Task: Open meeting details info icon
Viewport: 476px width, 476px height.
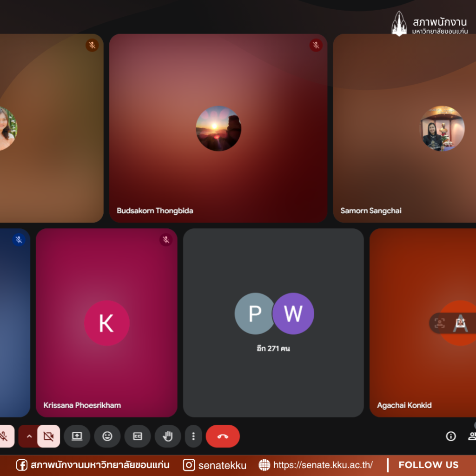Action: pos(451,436)
